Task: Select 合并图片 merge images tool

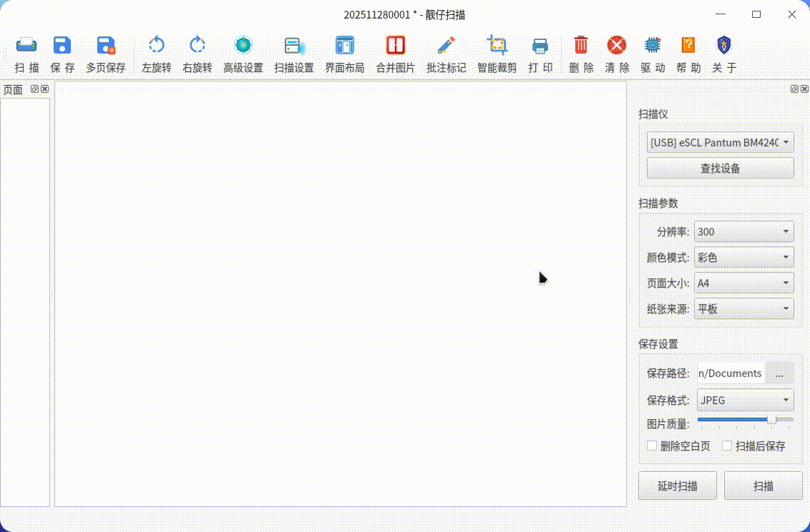Action: point(396,46)
